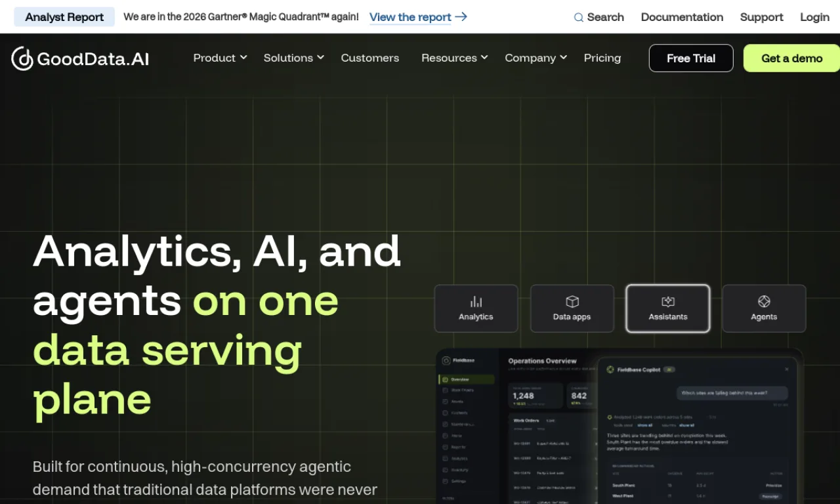Select the Analytics bar-chart tab
Screen dimensions: 840x504
(x=476, y=308)
